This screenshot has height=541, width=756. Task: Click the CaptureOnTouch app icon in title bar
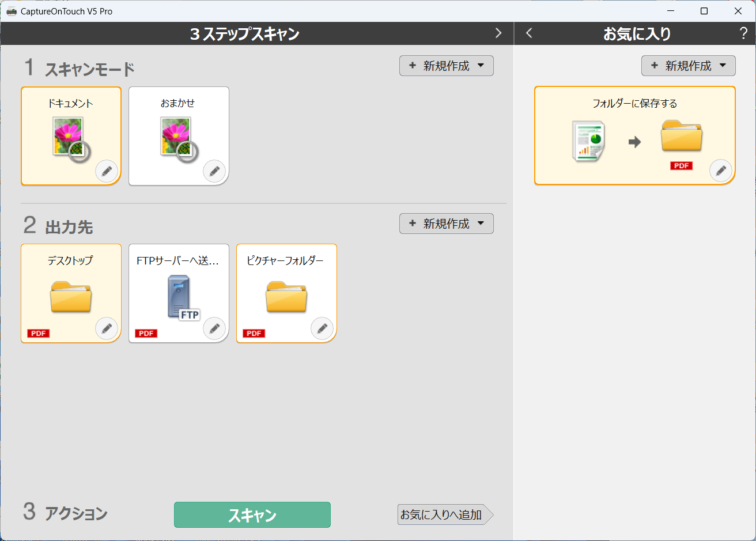click(x=11, y=11)
